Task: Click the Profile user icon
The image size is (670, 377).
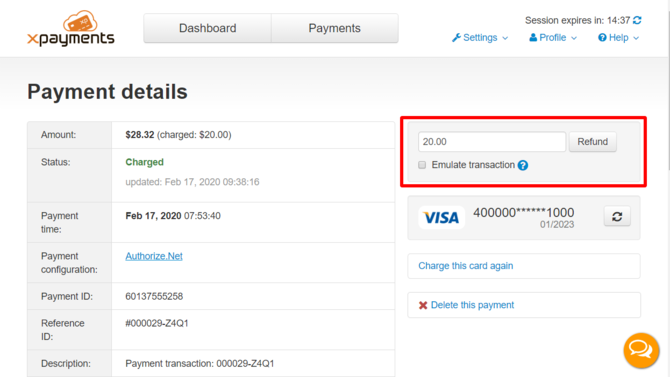Action: pyautogui.click(x=533, y=38)
